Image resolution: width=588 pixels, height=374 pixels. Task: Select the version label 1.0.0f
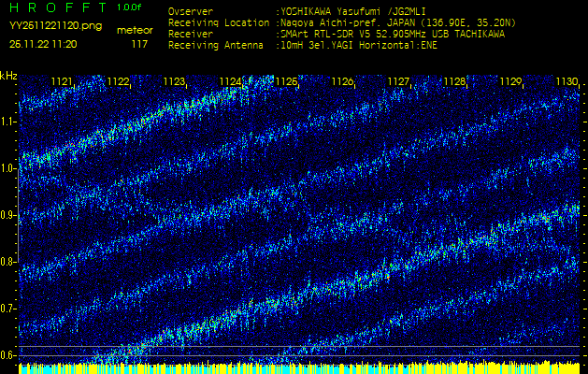tap(129, 7)
